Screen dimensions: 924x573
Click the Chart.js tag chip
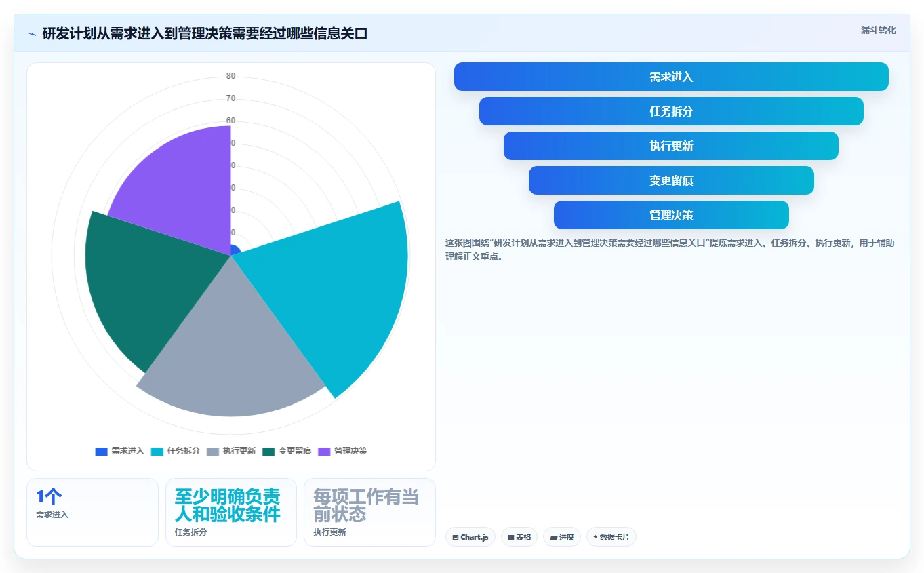click(x=470, y=537)
